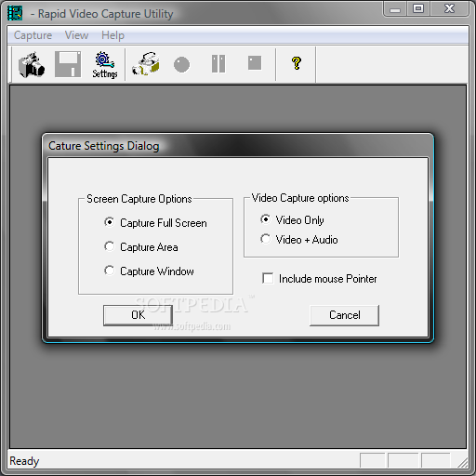Viewport: 476px width, 476px height.
Task: Click the Ready status bar text
Action: coord(24,461)
